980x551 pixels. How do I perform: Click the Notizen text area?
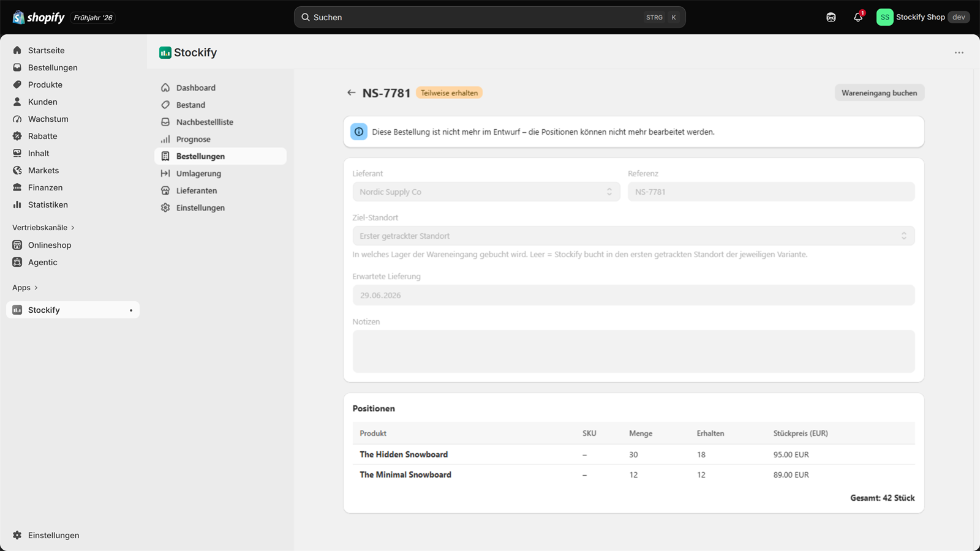point(633,351)
